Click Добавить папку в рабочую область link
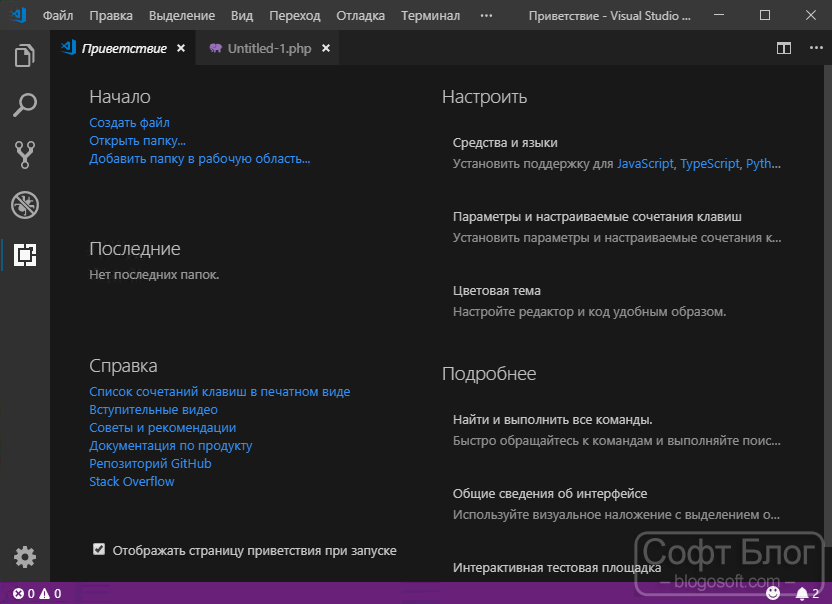 tap(200, 159)
